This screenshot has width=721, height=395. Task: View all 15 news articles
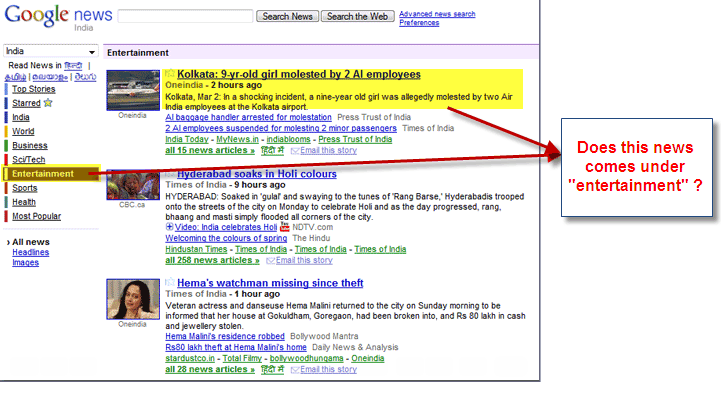point(210,150)
